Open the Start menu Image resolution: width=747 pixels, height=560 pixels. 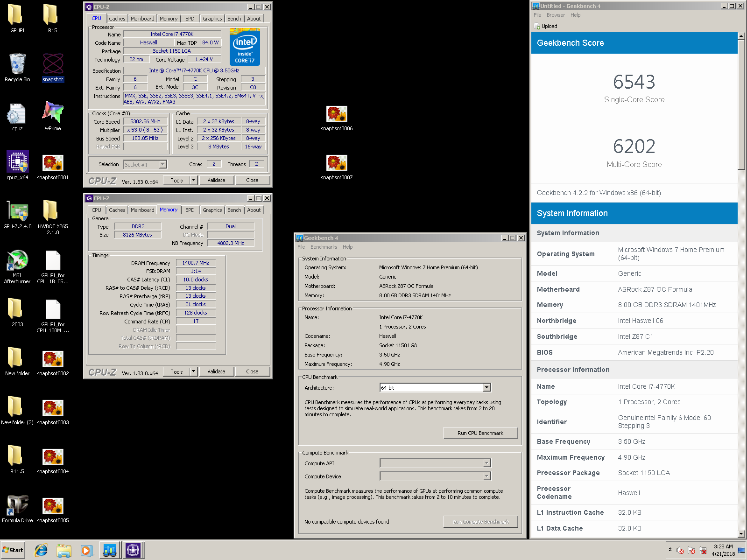pyautogui.click(x=13, y=550)
